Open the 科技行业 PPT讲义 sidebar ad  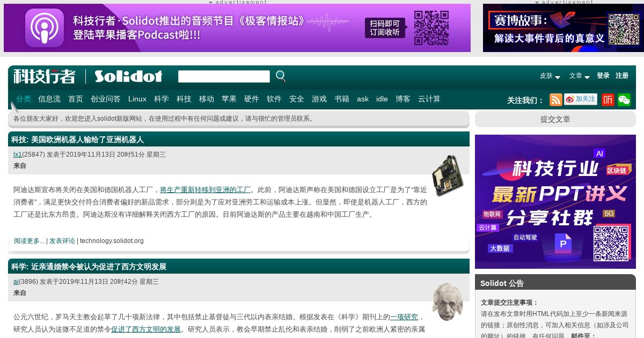(555, 202)
